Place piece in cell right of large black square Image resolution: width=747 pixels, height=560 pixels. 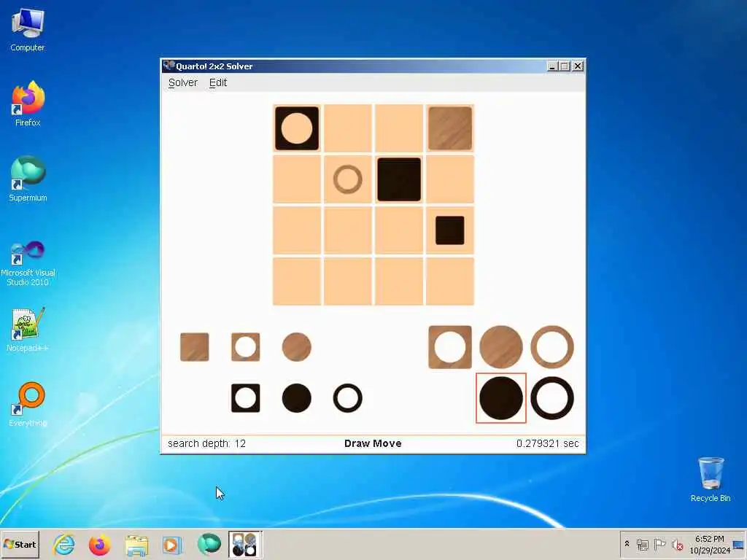coord(449,179)
